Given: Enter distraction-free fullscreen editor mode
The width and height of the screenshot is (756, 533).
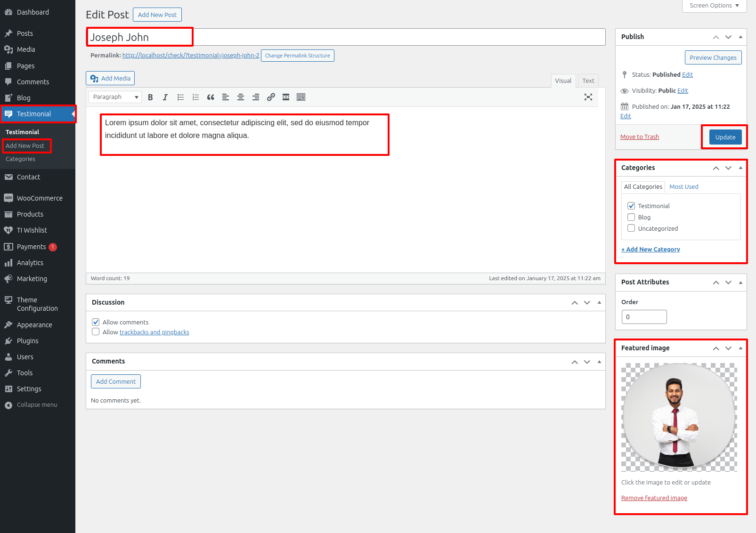Looking at the screenshot, I should [588, 97].
